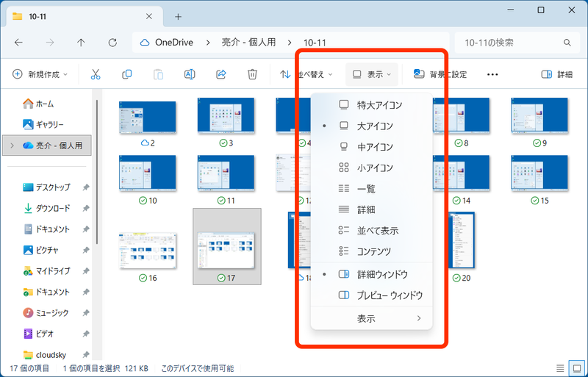Open the New (新規作成) dropdown
Image resolution: width=588 pixels, height=377 pixels.
(x=40, y=74)
